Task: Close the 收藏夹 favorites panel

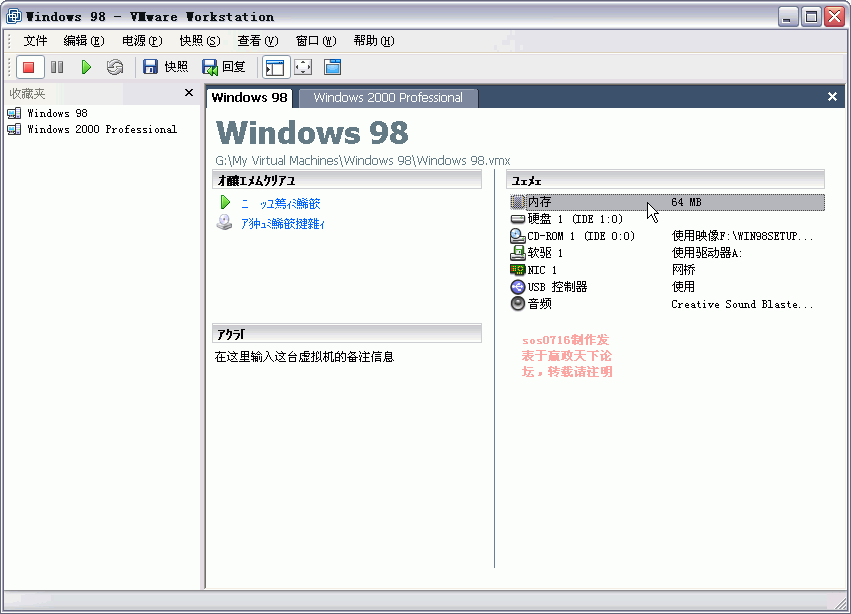Action: point(189,93)
